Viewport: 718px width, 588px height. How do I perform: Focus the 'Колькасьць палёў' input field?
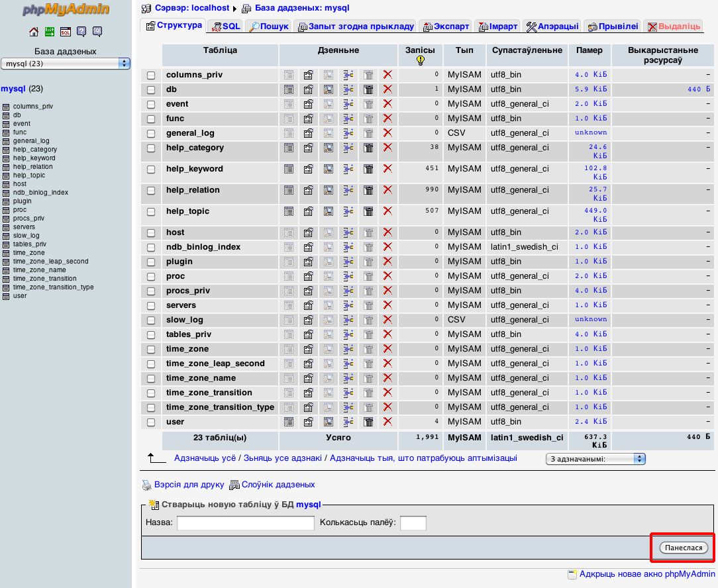point(413,523)
